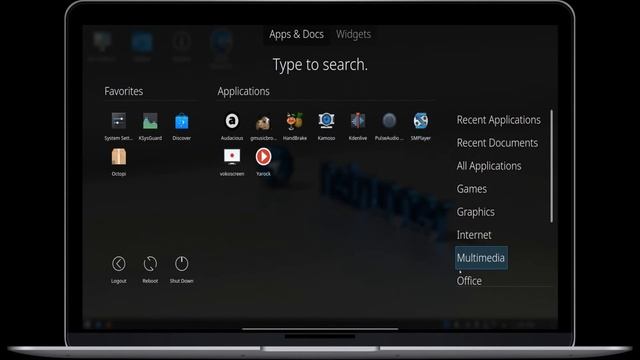
Task: Open System Settings from Favorites
Action: (118, 126)
